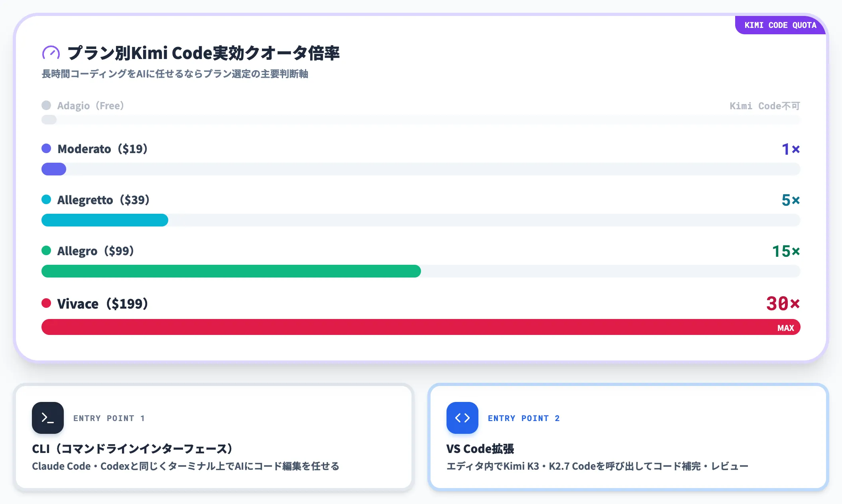Click the 1× multiplier value

[x=791, y=149]
